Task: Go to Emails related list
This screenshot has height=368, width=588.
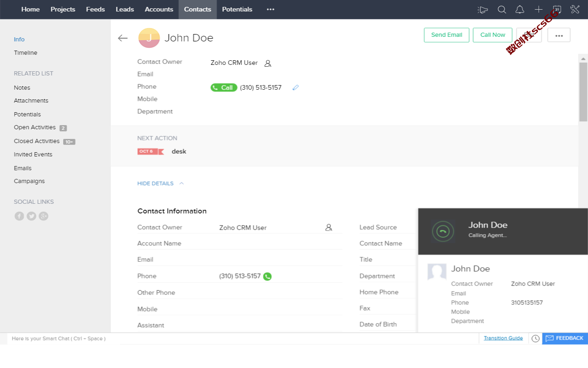Action: click(23, 168)
